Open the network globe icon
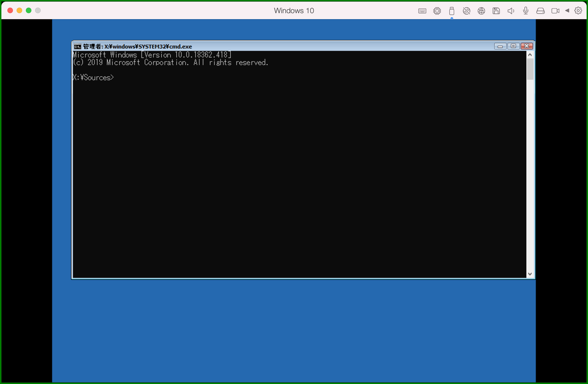 481,11
